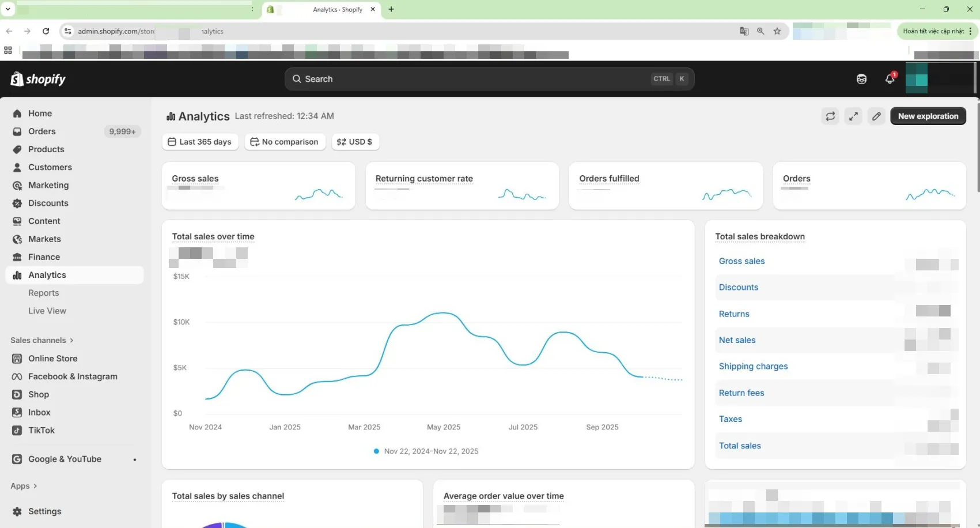The height and width of the screenshot is (528, 980).
Task: Go to Orders in sidebar
Action: 42,131
